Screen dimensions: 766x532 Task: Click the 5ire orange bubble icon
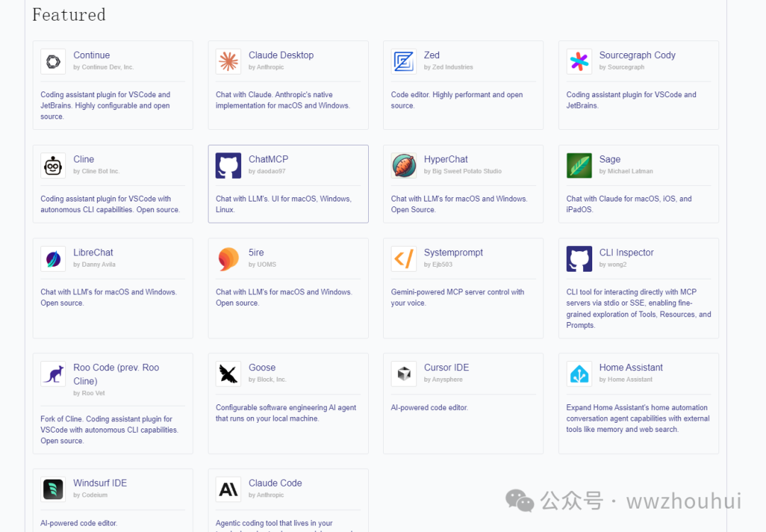(228, 259)
